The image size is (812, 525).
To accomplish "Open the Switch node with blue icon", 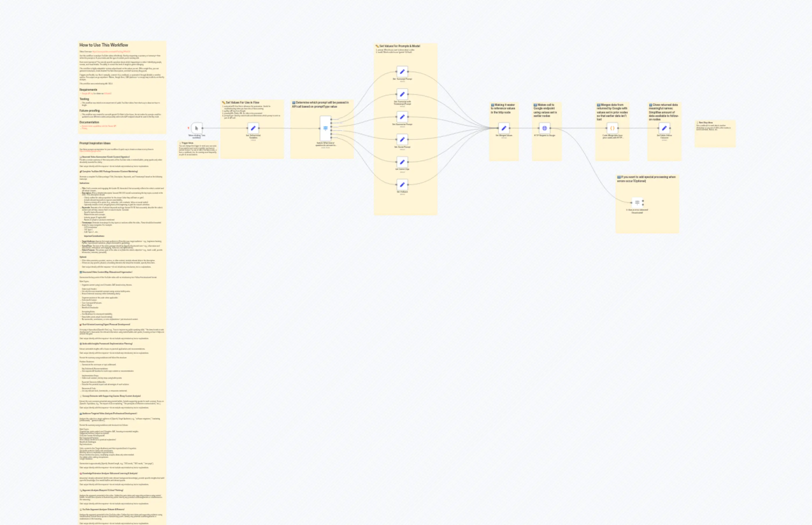I will point(325,128).
